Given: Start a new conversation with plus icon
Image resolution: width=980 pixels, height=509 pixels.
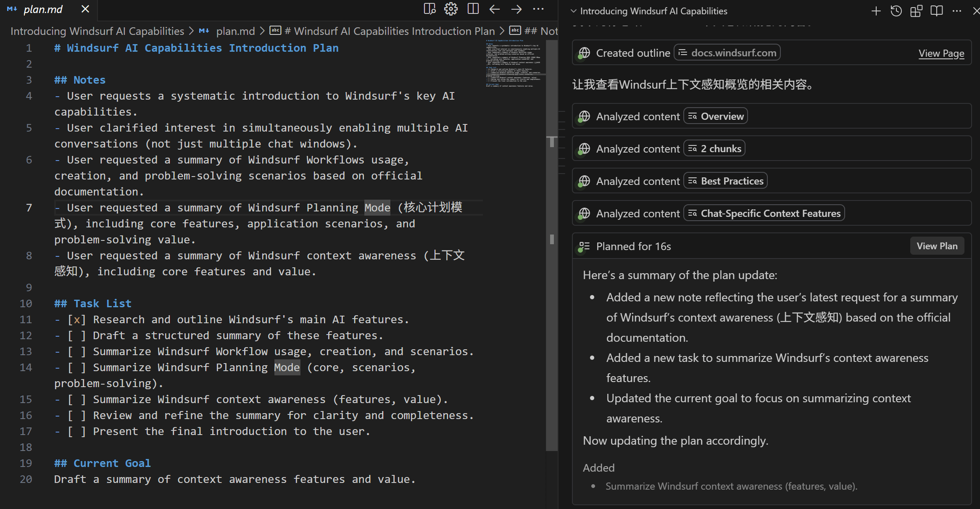Looking at the screenshot, I should pos(876,11).
